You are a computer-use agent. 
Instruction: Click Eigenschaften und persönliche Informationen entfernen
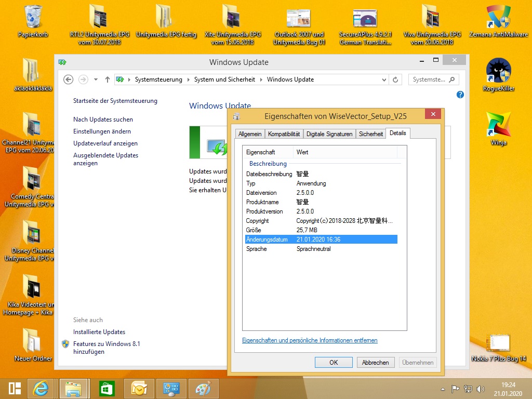click(x=310, y=340)
